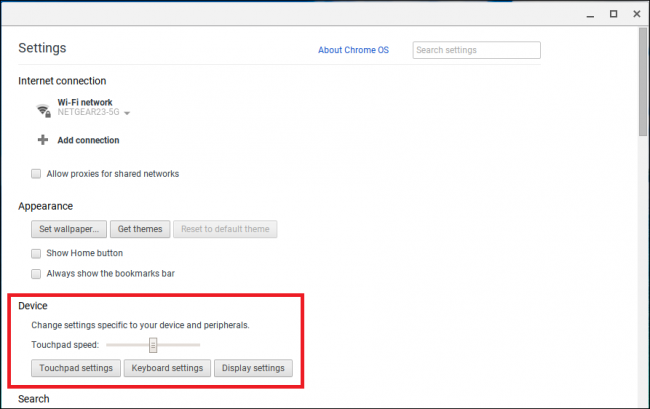Enable Allow proxies for shared networks
Image resolution: width=650 pixels, height=409 pixels.
[x=36, y=174]
